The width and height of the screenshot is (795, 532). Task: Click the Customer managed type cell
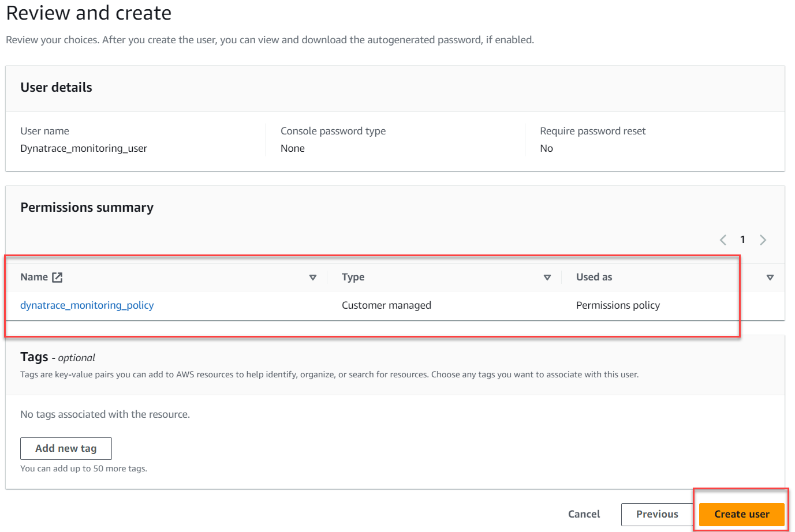386,305
